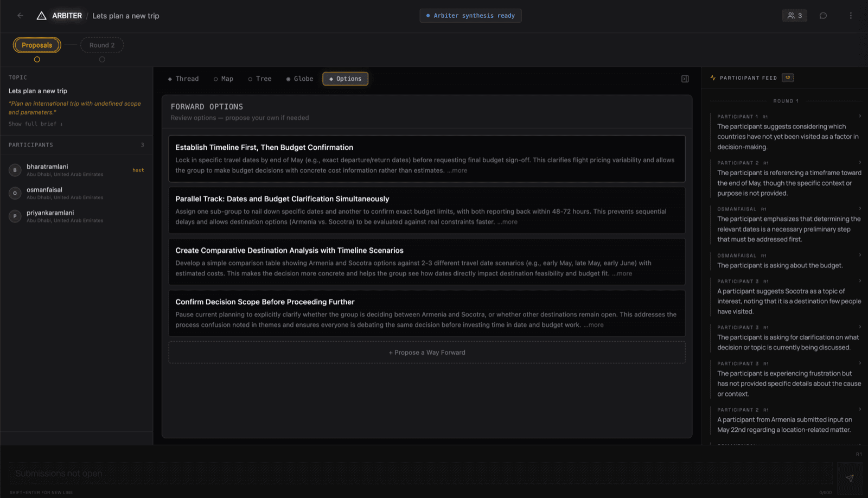Click the Submissions not open input field

click(x=420, y=474)
